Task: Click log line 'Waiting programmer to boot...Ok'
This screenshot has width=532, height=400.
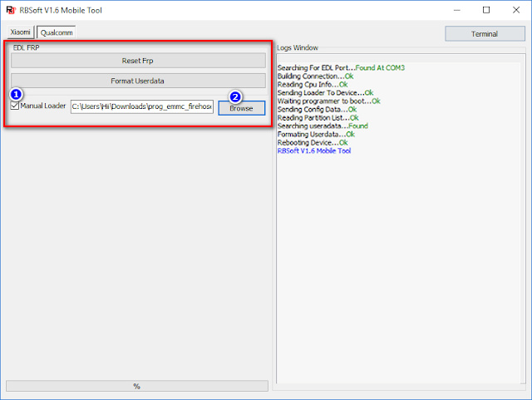Action: tap(329, 101)
